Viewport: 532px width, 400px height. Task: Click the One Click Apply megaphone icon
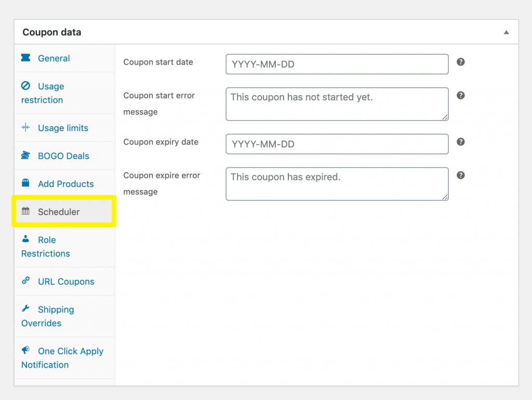coord(25,350)
